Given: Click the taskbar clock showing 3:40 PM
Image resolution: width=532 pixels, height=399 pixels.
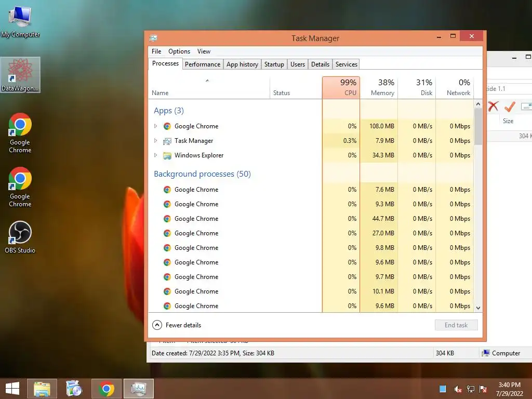Looking at the screenshot, I should 509,389.
